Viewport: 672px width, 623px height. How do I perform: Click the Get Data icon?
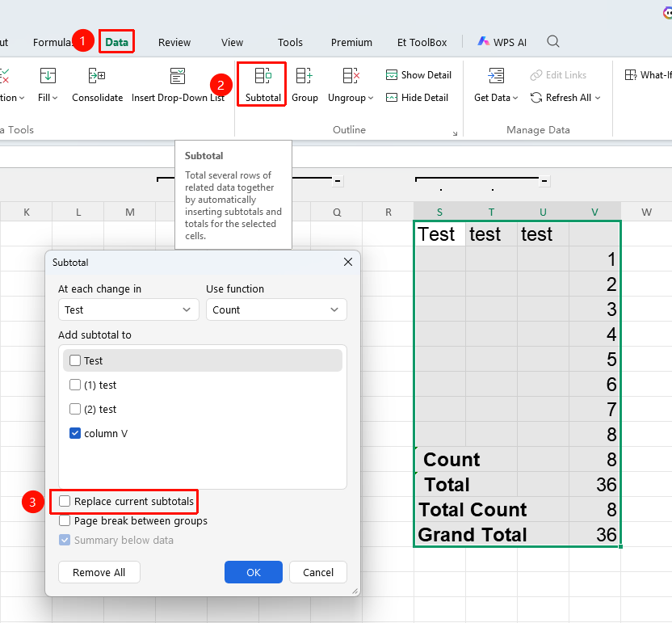[496, 76]
